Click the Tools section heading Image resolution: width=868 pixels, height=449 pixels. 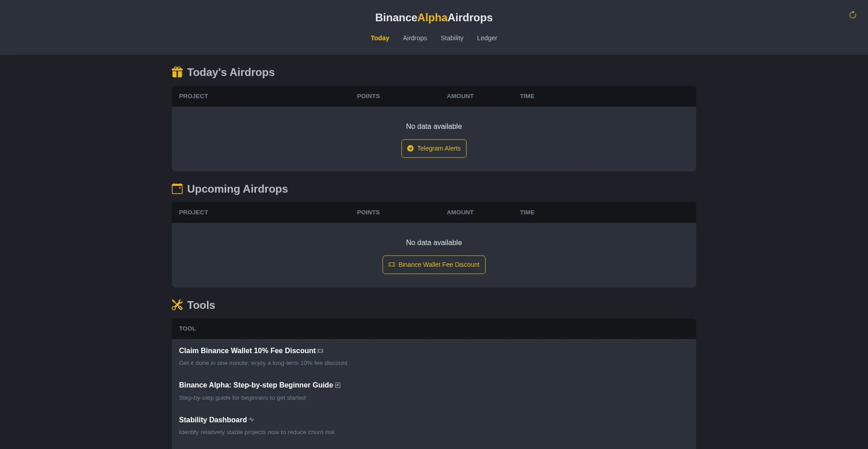coord(201,305)
